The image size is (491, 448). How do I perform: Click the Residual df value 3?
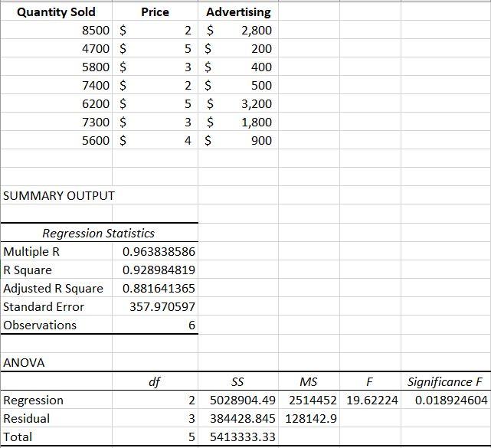(155, 418)
